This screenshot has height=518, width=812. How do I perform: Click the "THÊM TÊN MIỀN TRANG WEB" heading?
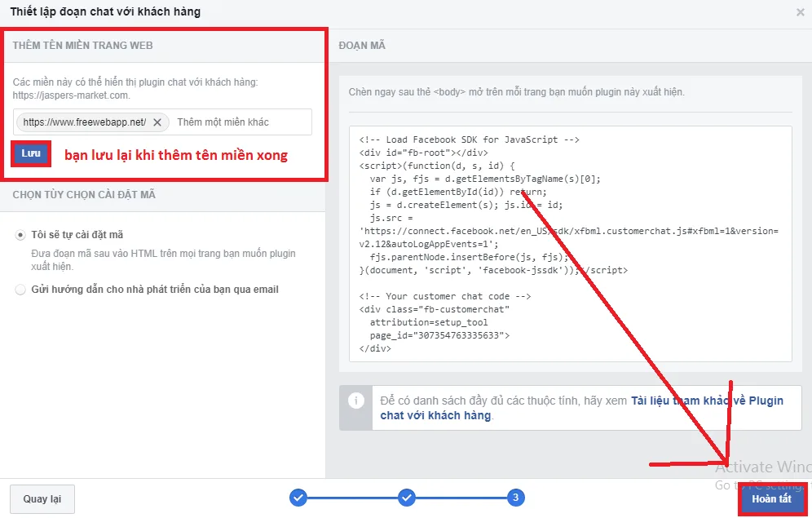(83, 46)
